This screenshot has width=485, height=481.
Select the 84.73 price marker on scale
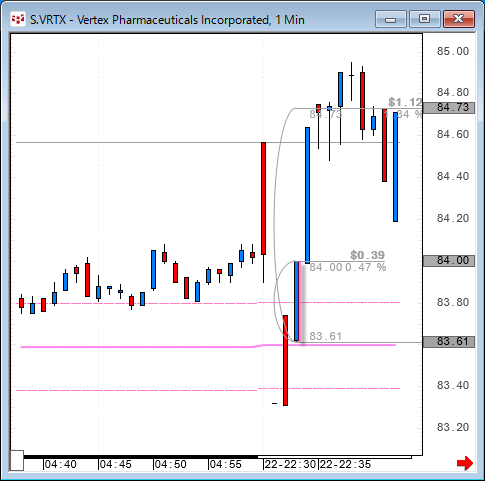[449, 108]
